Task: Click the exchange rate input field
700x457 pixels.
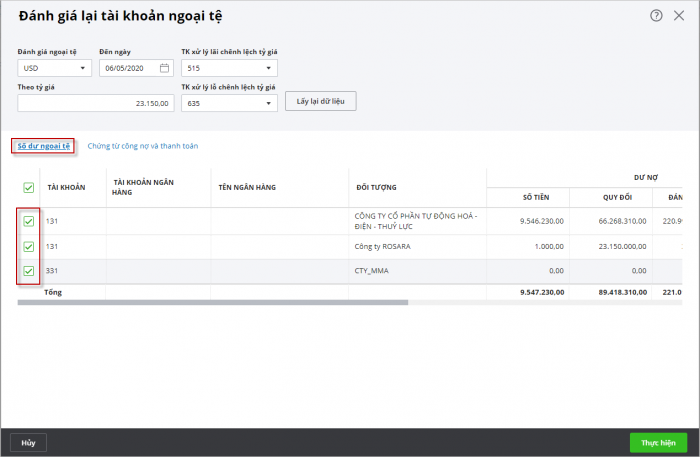Action: pos(95,102)
